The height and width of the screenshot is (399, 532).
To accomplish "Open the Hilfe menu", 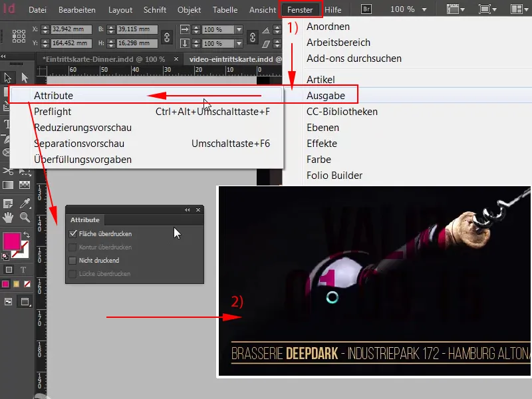I will point(333,10).
